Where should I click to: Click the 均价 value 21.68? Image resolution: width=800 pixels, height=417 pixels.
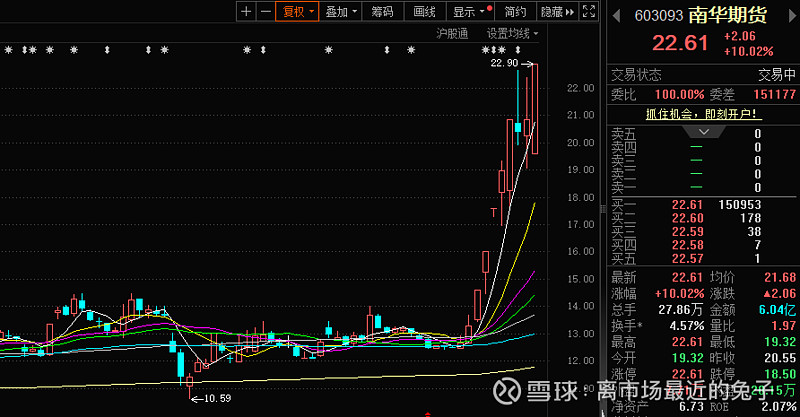click(780, 277)
